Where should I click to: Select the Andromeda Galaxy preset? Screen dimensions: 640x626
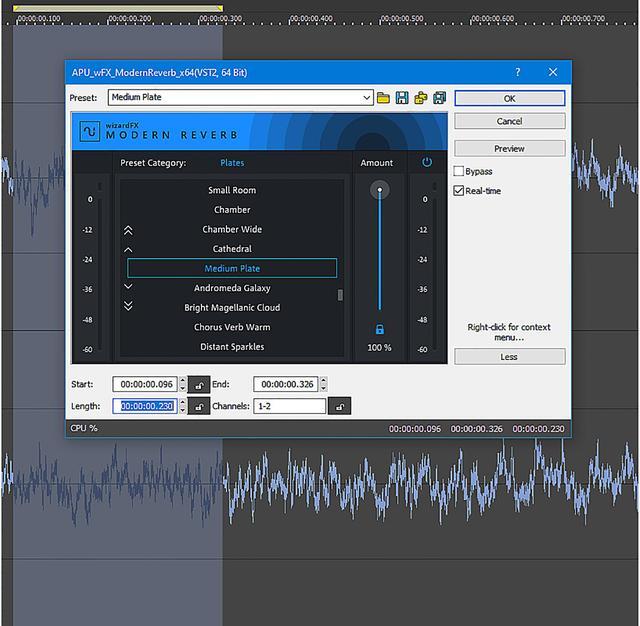(232, 288)
